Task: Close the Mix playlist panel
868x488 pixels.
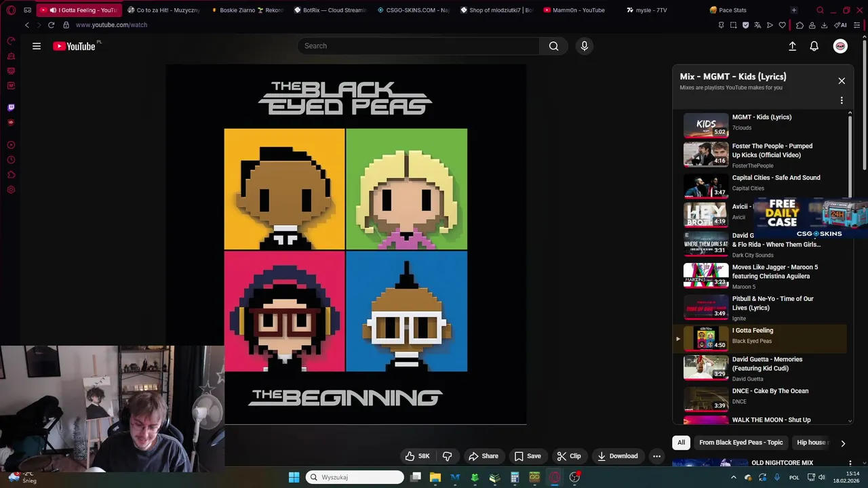Action: point(842,81)
